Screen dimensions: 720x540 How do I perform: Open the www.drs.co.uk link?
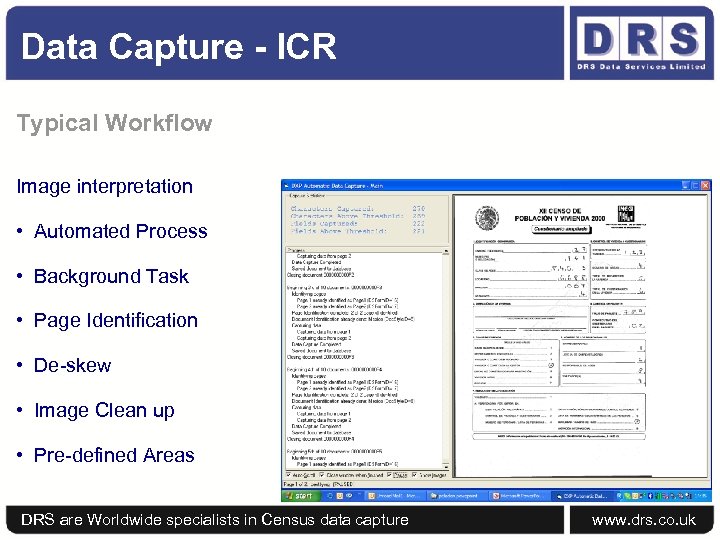644,520
